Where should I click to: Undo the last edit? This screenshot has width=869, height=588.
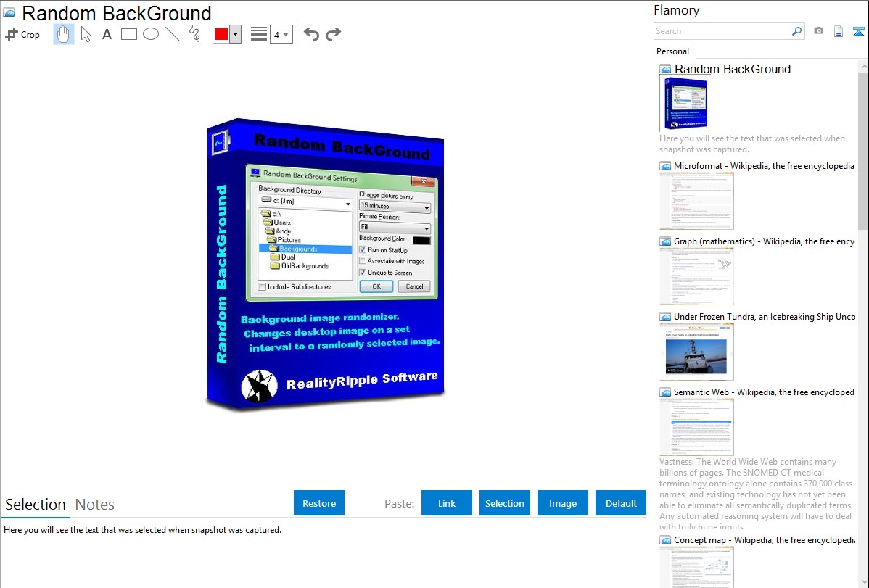(x=311, y=34)
